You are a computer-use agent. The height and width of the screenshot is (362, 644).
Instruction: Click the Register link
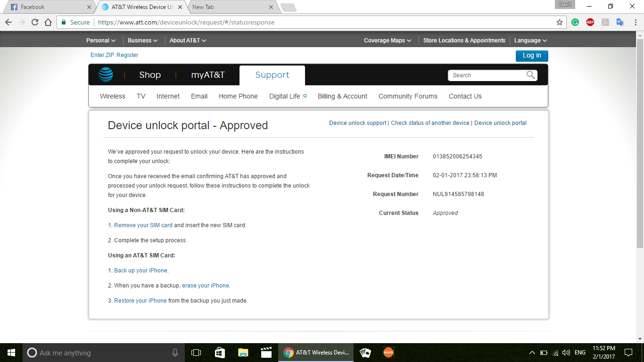[x=127, y=55]
